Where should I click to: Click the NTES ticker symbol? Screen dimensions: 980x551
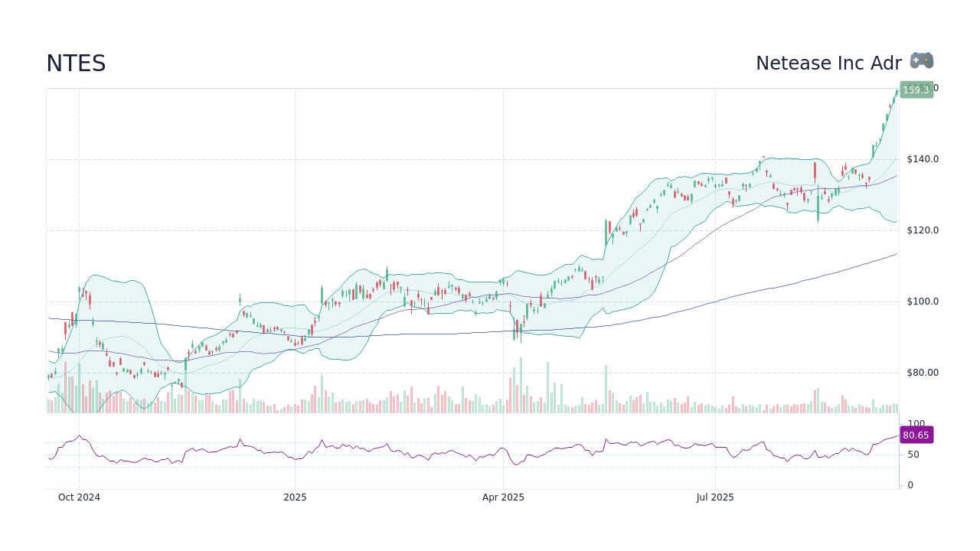click(76, 64)
